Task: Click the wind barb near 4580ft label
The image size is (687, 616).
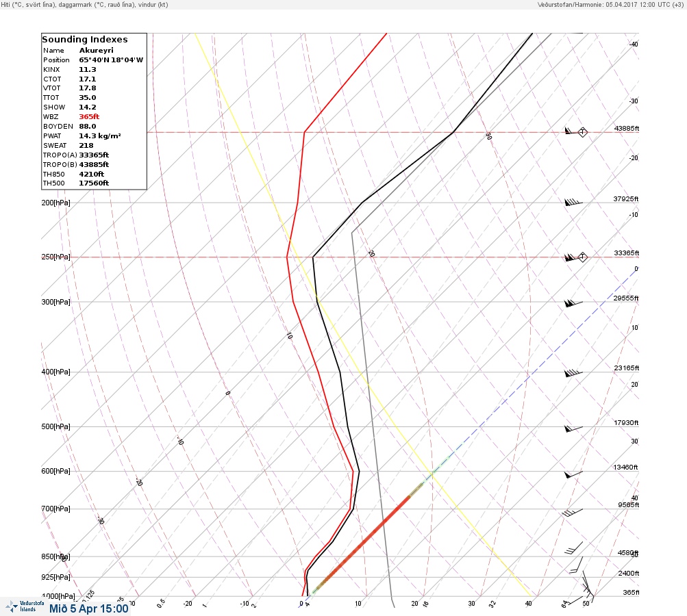Action: pyautogui.click(x=573, y=548)
